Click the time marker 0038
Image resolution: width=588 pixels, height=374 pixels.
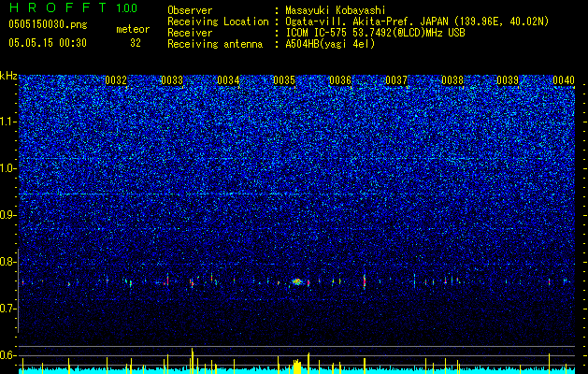click(452, 80)
